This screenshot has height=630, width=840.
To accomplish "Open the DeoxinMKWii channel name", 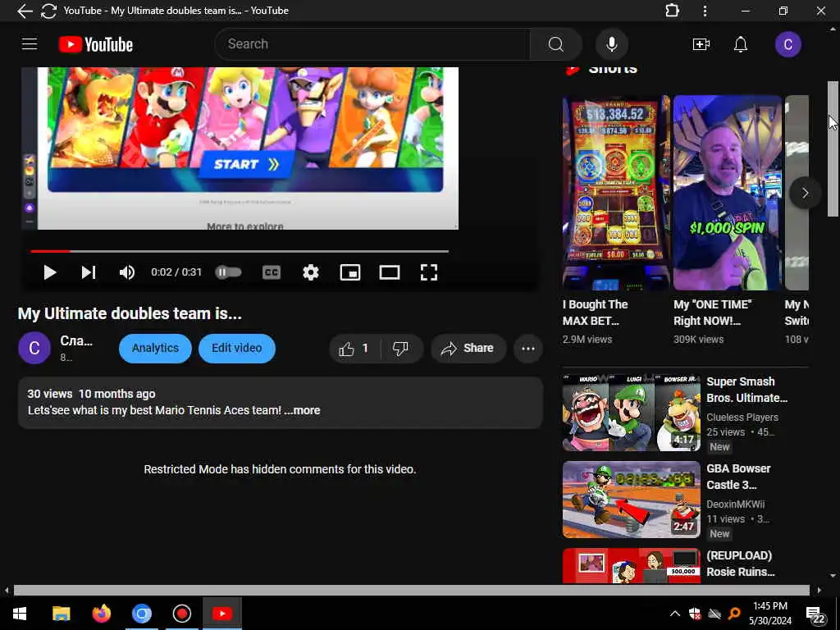I will (735, 504).
